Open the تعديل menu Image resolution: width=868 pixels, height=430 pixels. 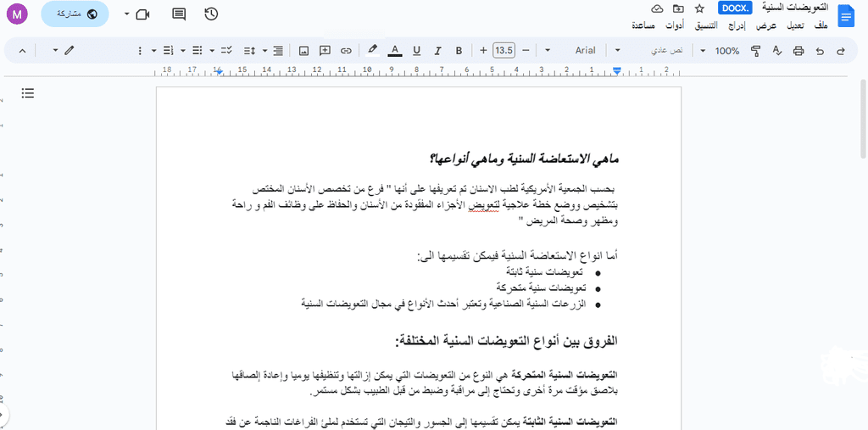click(795, 26)
